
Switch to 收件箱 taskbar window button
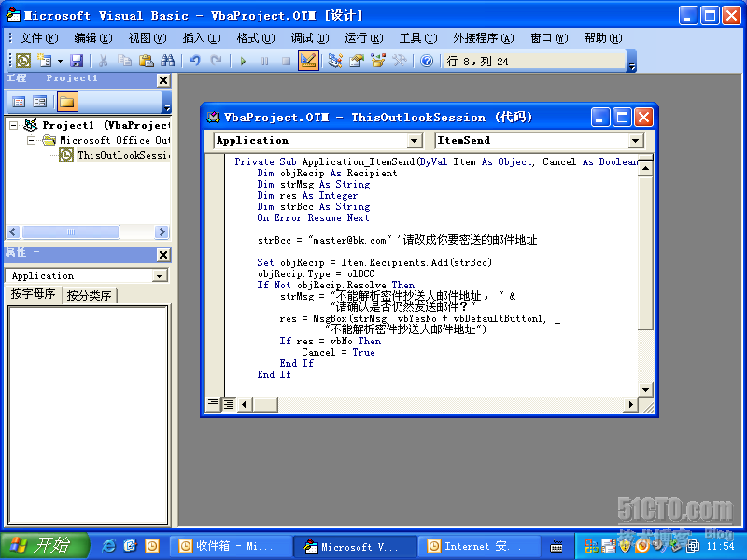pyautogui.click(x=232, y=546)
